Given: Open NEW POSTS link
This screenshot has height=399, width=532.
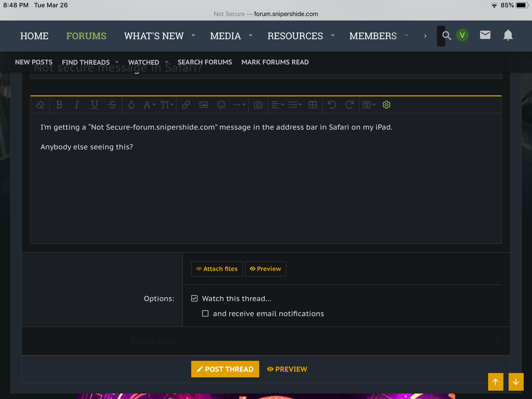Looking at the screenshot, I should click(34, 62).
